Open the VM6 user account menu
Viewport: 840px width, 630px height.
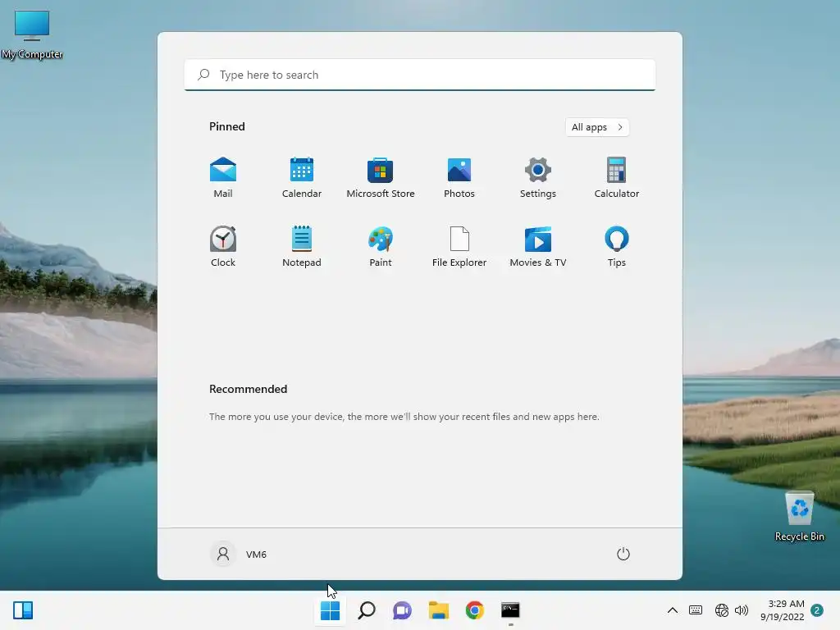(x=239, y=554)
